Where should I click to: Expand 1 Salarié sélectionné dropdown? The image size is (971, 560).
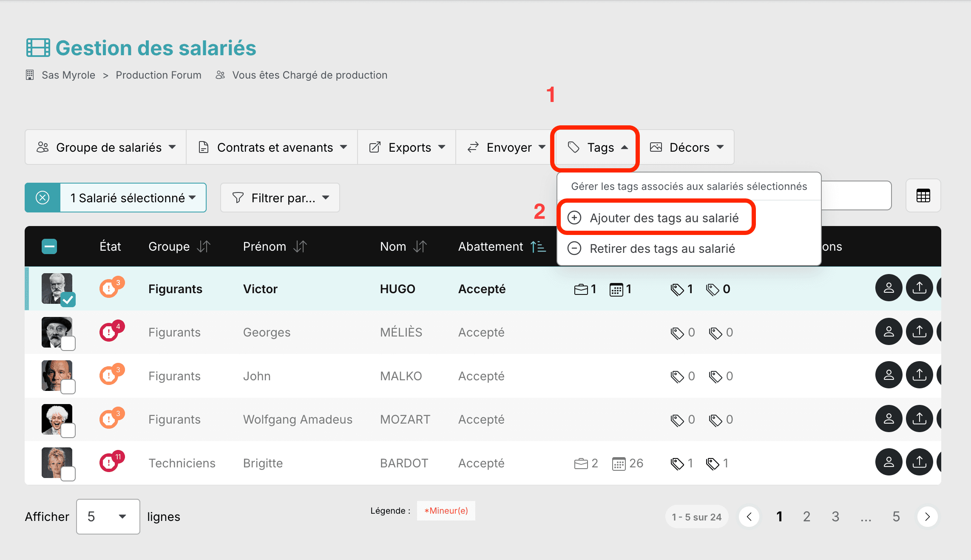tap(133, 198)
